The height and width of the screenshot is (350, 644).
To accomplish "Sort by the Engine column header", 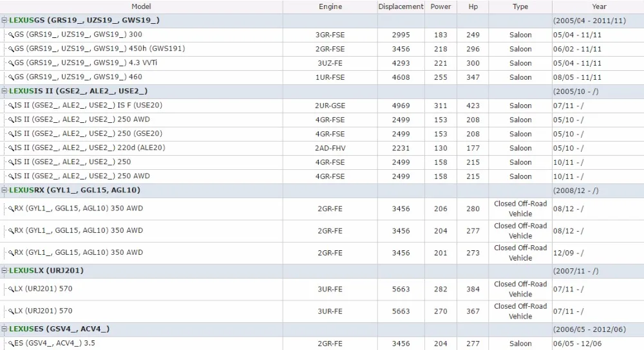I will [x=330, y=6].
